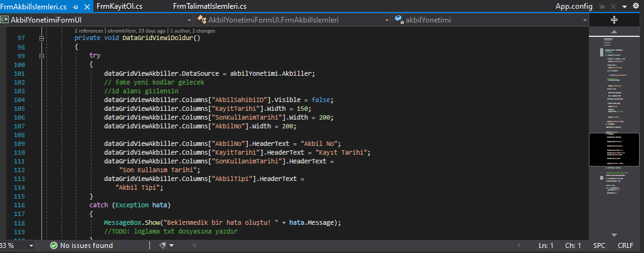Close the App.config preview tab
The height and width of the screenshot is (253, 644).
(x=613, y=6)
